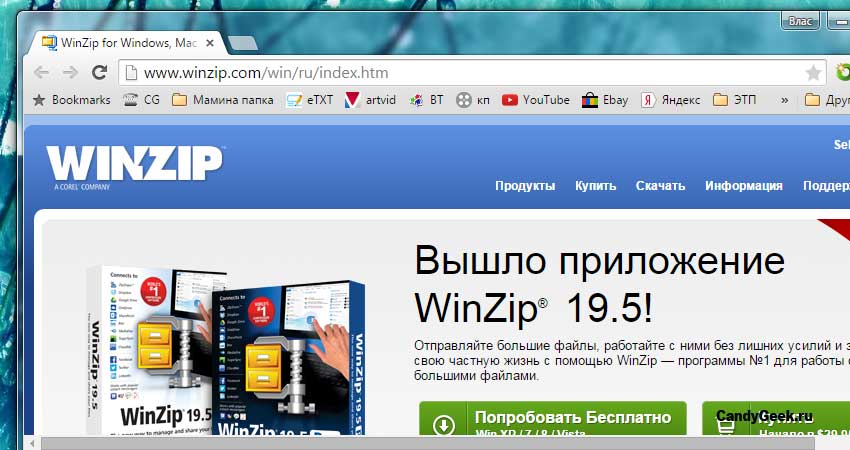Click the page icon in the address bar
Screen dimensions: 850x450
(x=131, y=73)
